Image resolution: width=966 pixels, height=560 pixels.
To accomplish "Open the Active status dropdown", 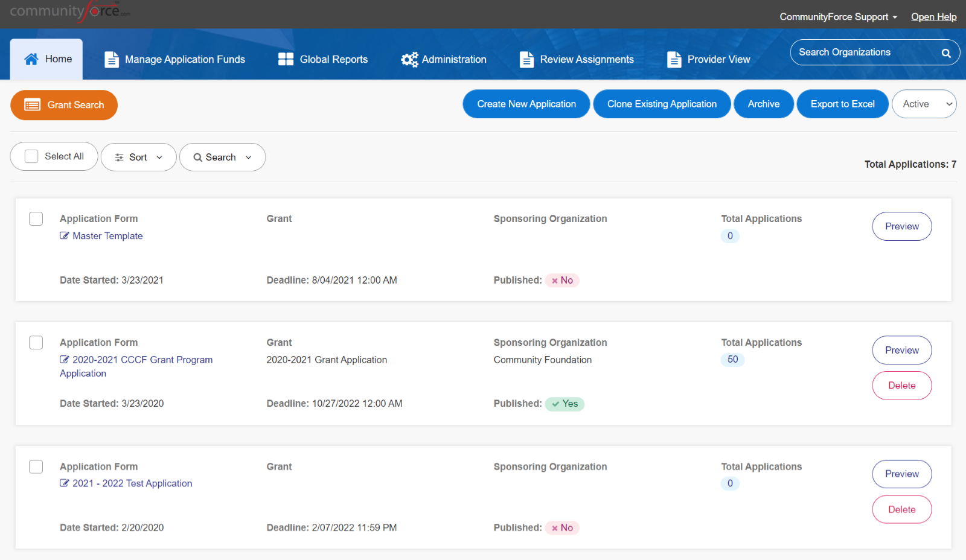I will [924, 104].
